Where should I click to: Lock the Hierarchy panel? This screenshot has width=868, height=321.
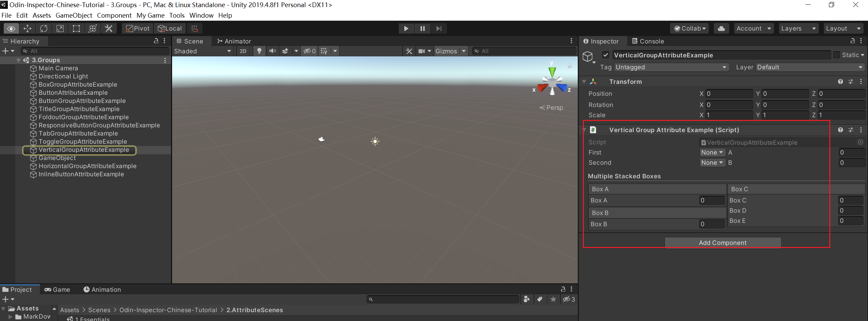(156, 41)
